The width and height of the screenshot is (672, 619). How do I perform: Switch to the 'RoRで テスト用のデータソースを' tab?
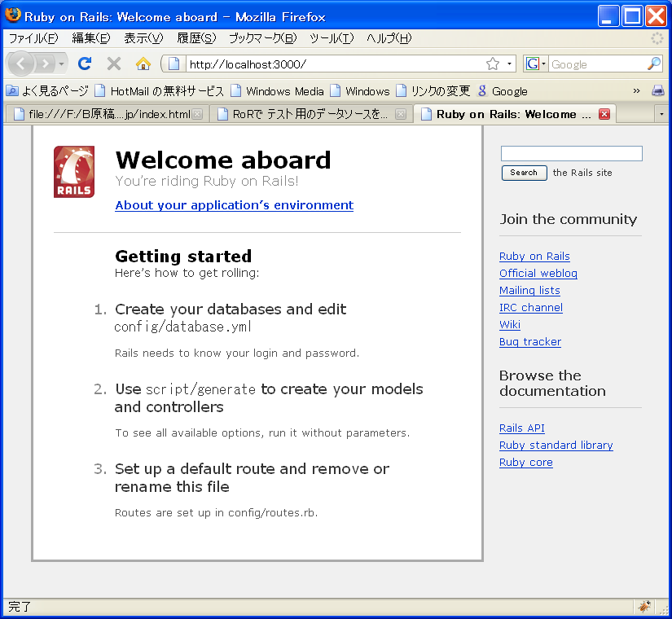[x=311, y=114]
